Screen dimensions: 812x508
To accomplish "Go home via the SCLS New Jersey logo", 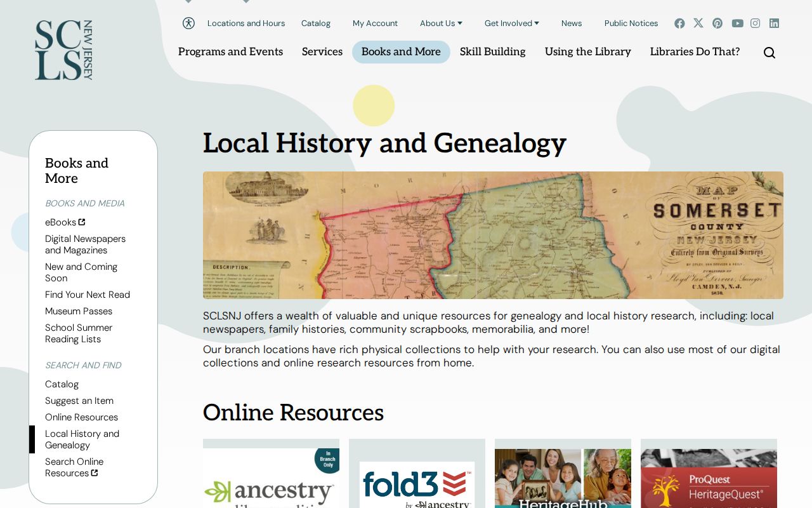I will click(x=63, y=50).
